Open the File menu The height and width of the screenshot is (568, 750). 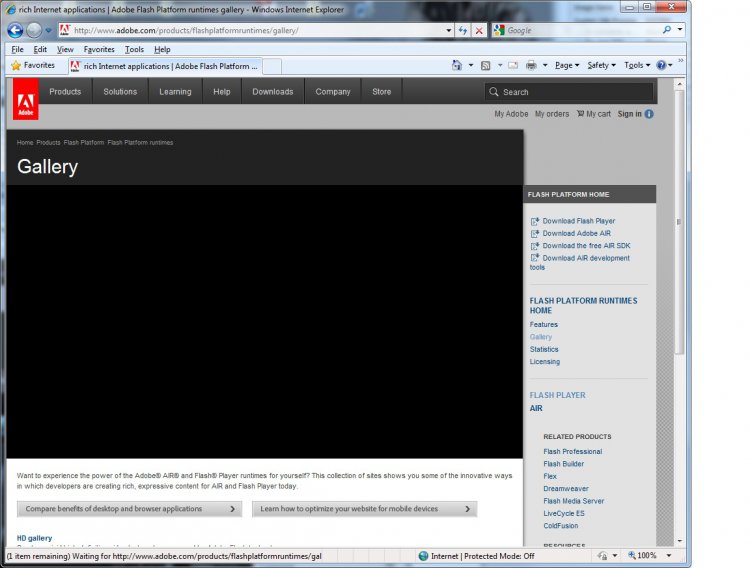point(17,49)
